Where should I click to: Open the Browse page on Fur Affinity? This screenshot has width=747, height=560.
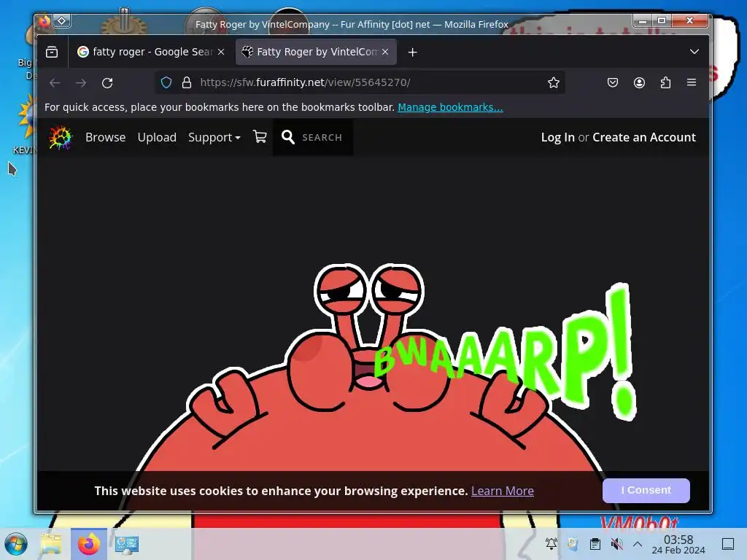(x=105, y=137)
